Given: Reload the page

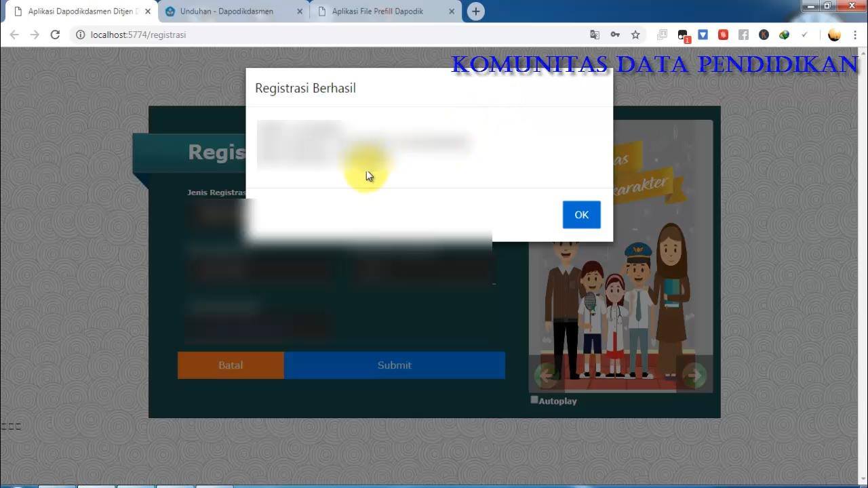Looking at the screenshot, I should 55,35.
